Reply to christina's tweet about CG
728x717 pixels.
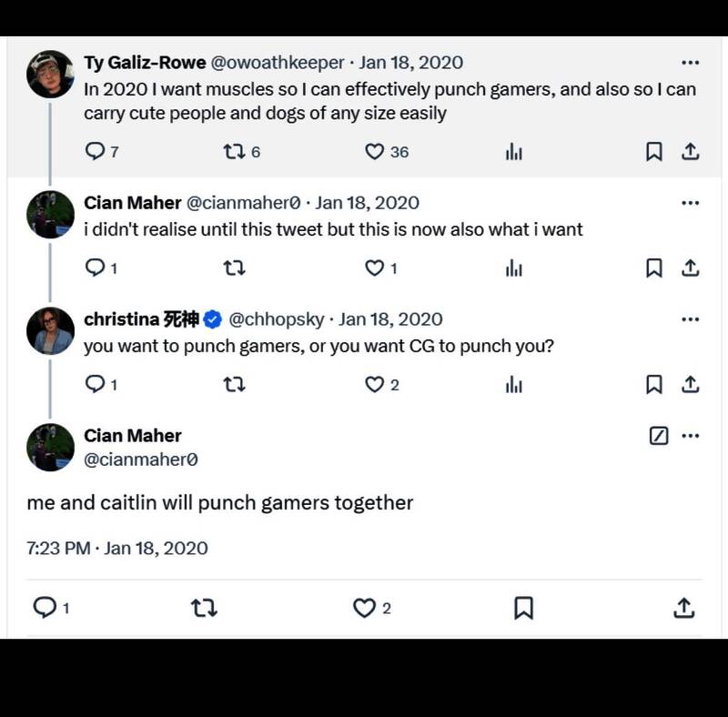[x=95, y=385]
